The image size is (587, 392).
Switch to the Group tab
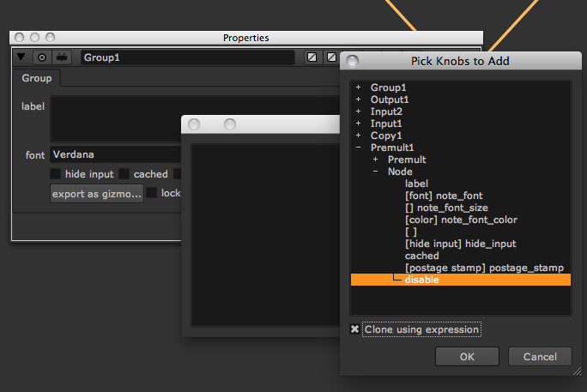(x=37, y=78)
